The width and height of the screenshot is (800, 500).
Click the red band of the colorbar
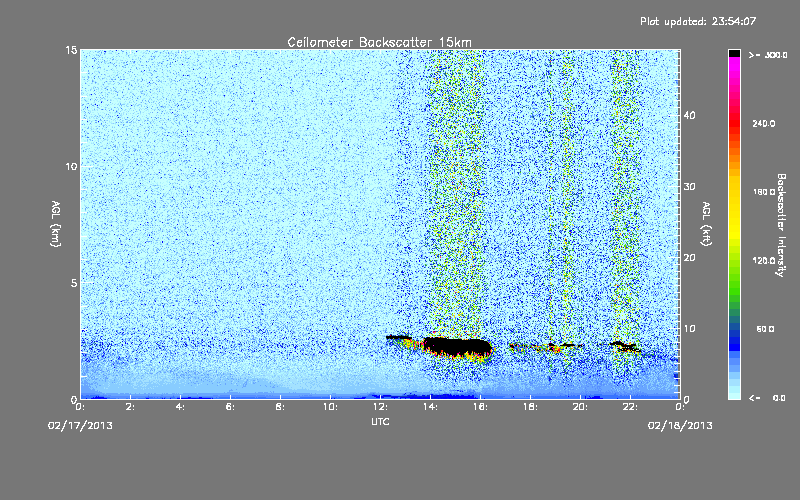(x=734, y=122)
